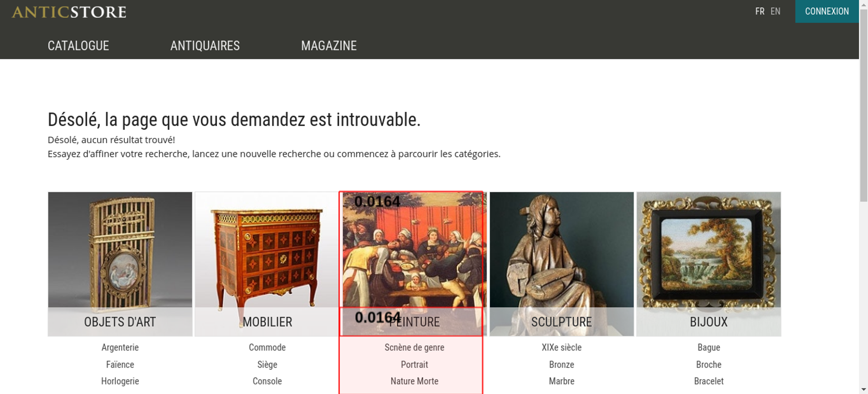Open the Bijoux category thumbnail
Viewport: 868px width, 394px height.
click(x=709, y=264)
